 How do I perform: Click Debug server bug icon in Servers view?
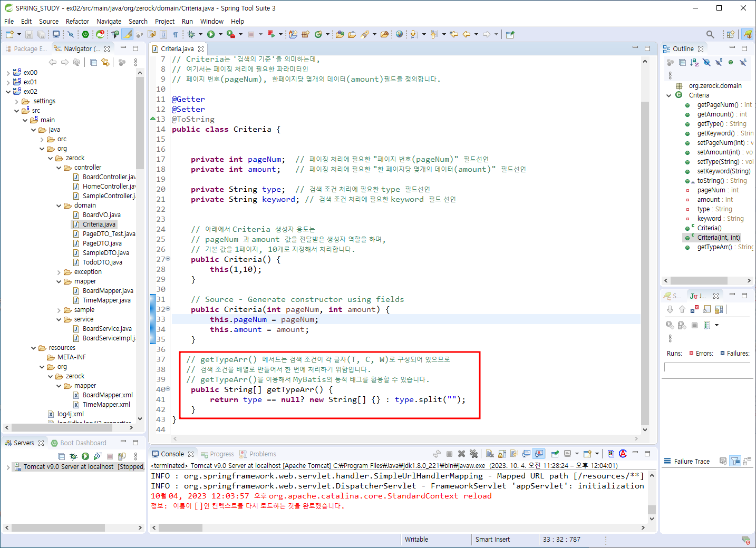73,456
